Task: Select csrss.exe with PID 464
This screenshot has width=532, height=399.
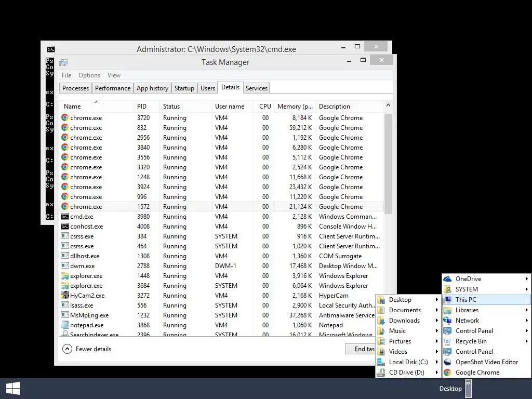Action: (x=221, y=246)
